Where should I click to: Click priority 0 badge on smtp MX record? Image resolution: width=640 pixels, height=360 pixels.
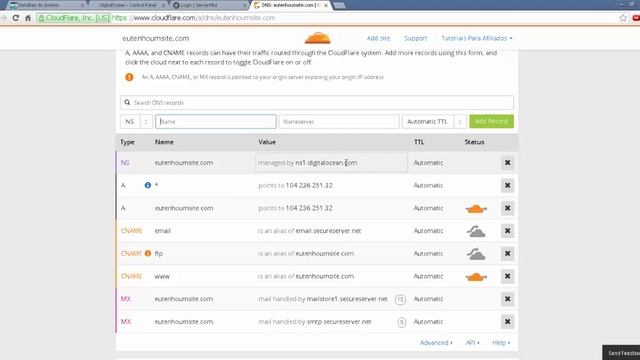pyautogui.click(x=402, y=322)
